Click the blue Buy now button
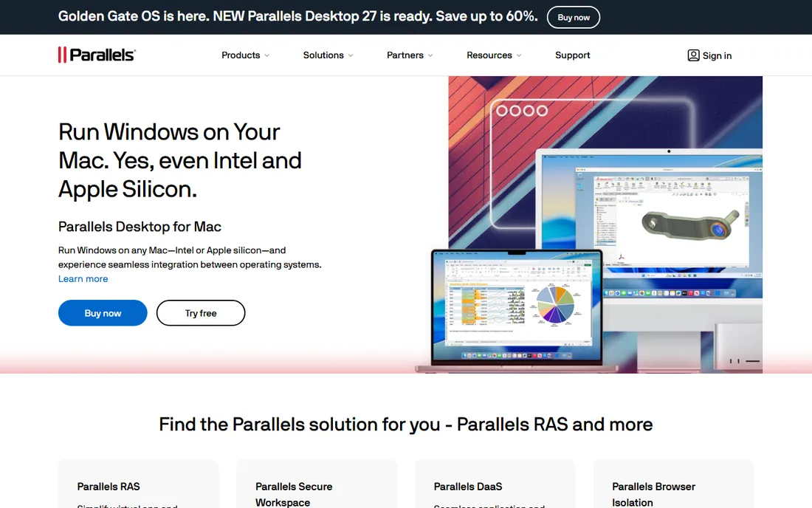812x508 pixels. coord(103,313)
